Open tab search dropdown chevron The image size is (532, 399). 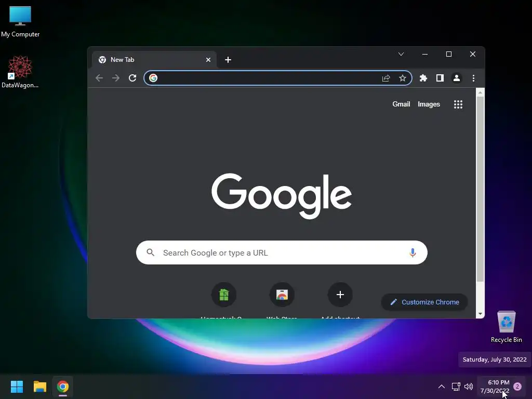pos(401,54)
